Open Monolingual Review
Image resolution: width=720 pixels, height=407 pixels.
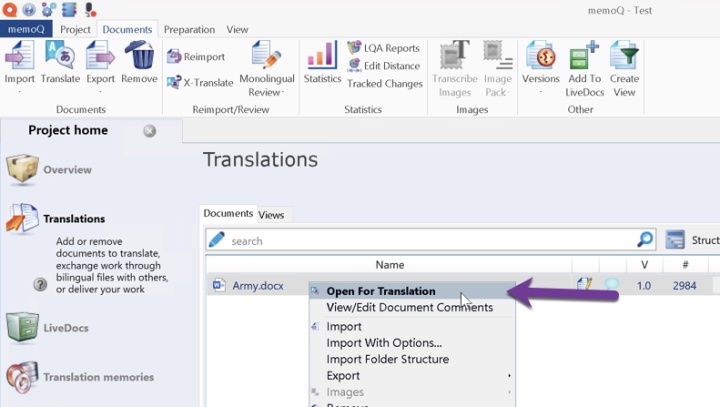pyautogui.click(x=267, y=69)
